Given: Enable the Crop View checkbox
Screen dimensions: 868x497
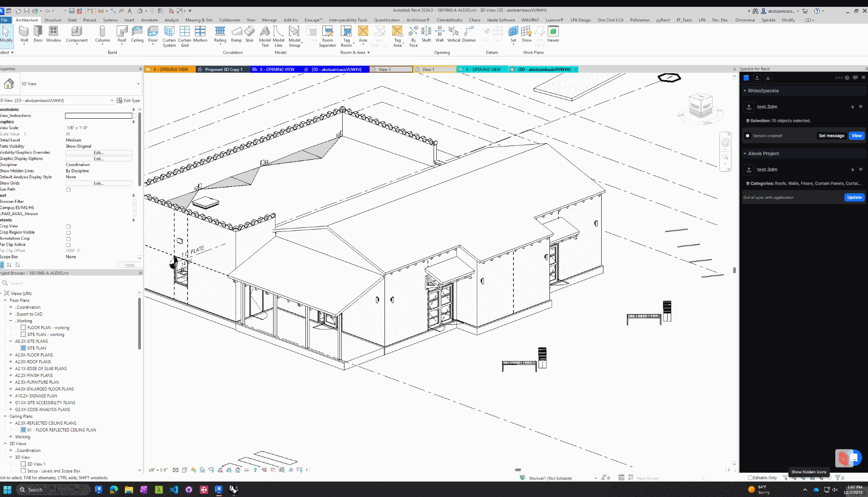Looking at the screenshot, I should [x=68, y=226].
